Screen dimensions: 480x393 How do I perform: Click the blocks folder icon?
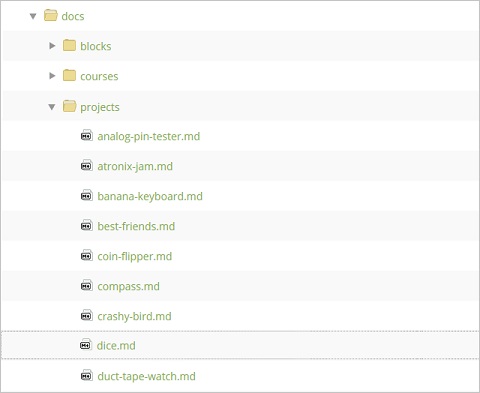(x=69, y=45)
